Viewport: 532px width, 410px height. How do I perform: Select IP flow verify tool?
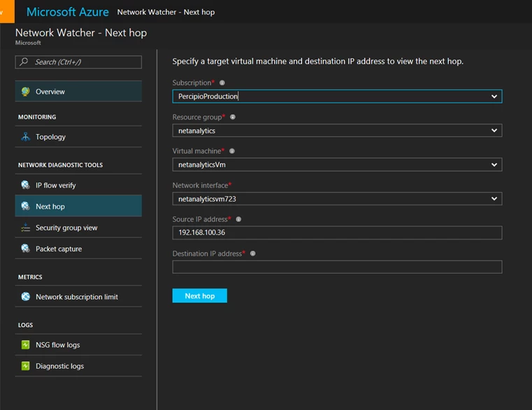tap(78, 185)
